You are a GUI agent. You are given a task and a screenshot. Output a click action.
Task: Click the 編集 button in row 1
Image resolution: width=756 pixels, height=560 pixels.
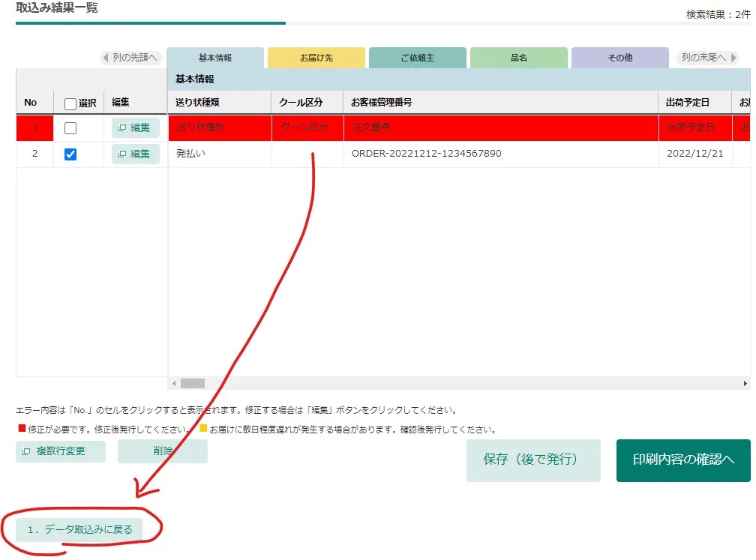click(x=136, y=127)
